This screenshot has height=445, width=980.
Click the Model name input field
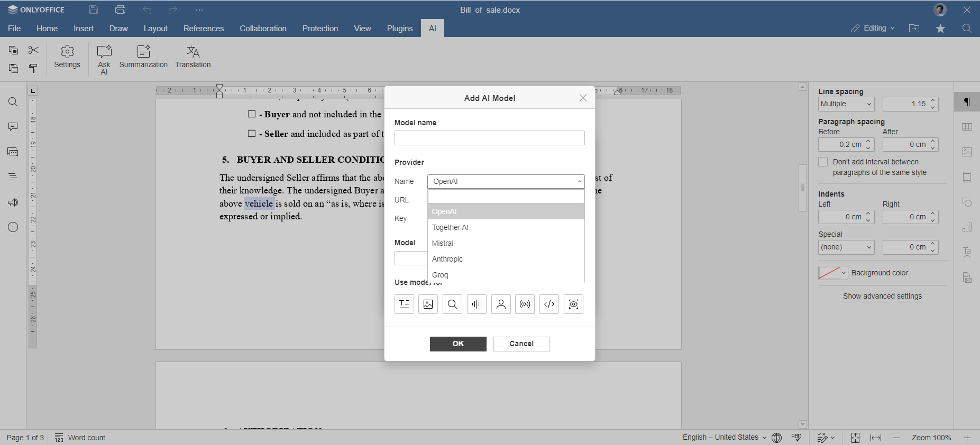coord(490,138)
